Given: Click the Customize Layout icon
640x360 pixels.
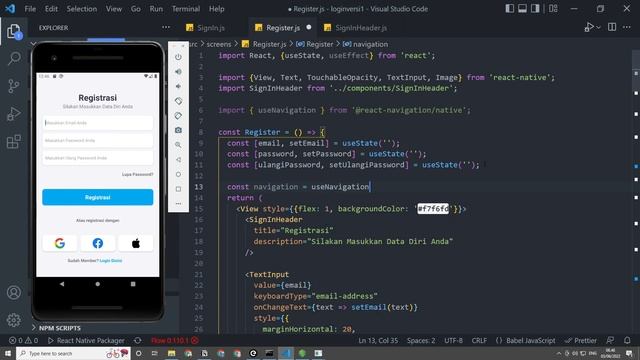Looking at the screenshot, I should point(553,9).
